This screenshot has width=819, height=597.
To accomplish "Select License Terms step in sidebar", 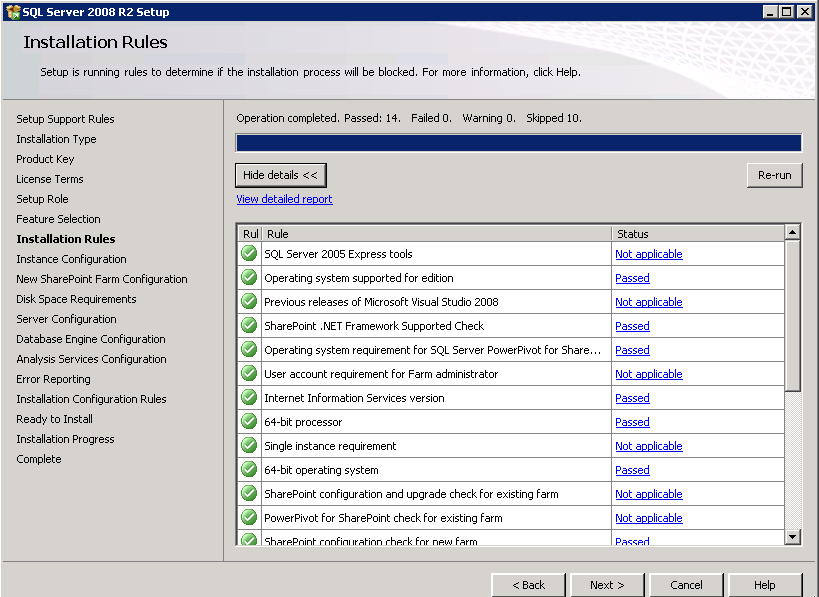I will point(50,179).
